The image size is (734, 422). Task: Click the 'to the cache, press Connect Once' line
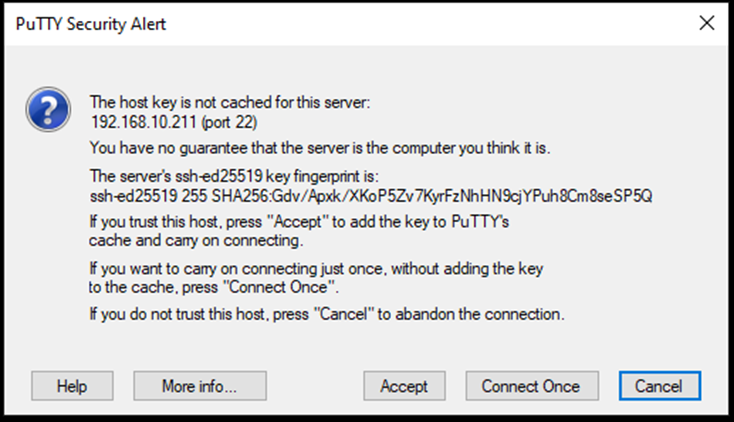213,287
